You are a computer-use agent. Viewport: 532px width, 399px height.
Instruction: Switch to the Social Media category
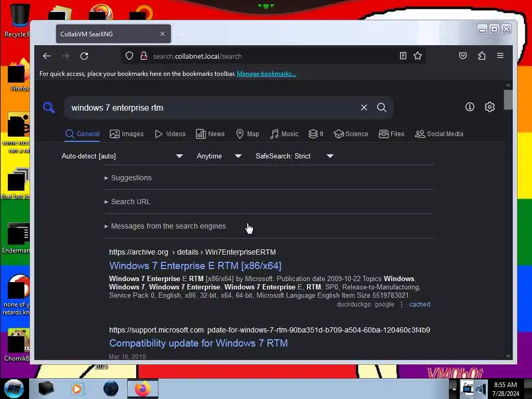pyautogui.click(x=439, y=134)
